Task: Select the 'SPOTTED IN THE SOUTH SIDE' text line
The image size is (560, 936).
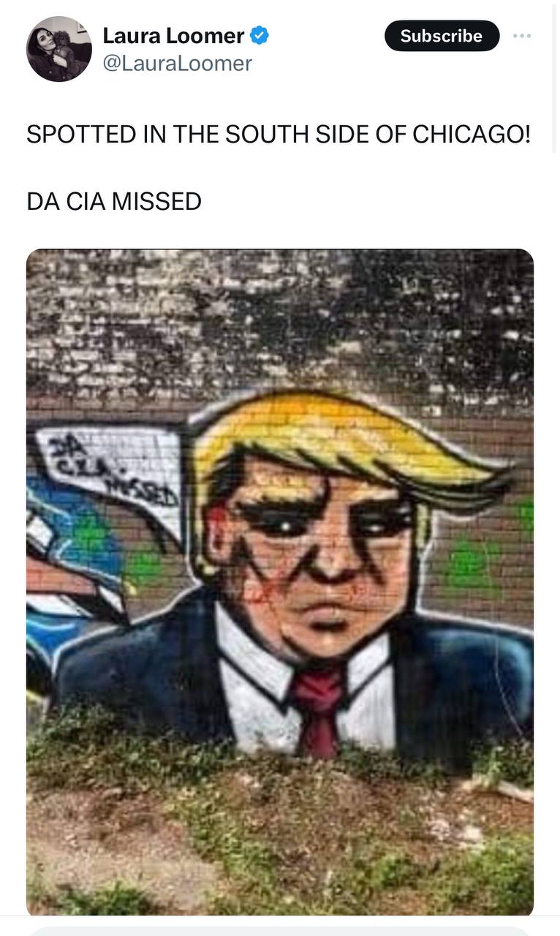Action: click(279, 135)
